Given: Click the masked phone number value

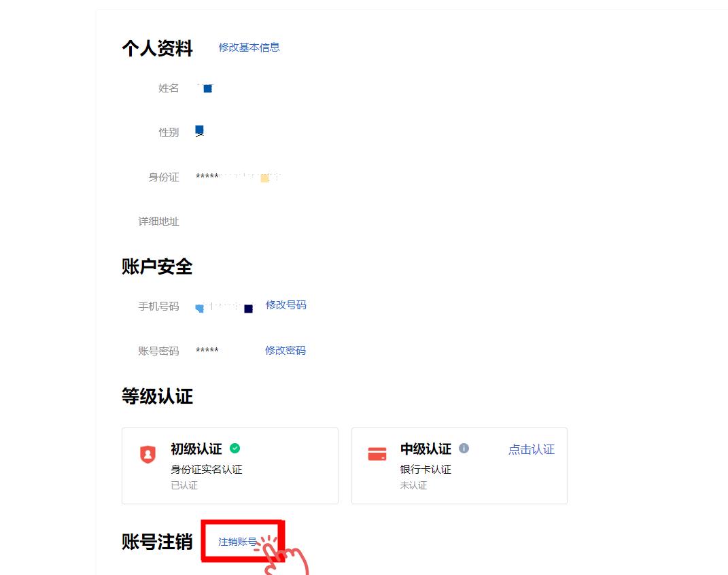Looking at the screenshot, I should [225, 307].
